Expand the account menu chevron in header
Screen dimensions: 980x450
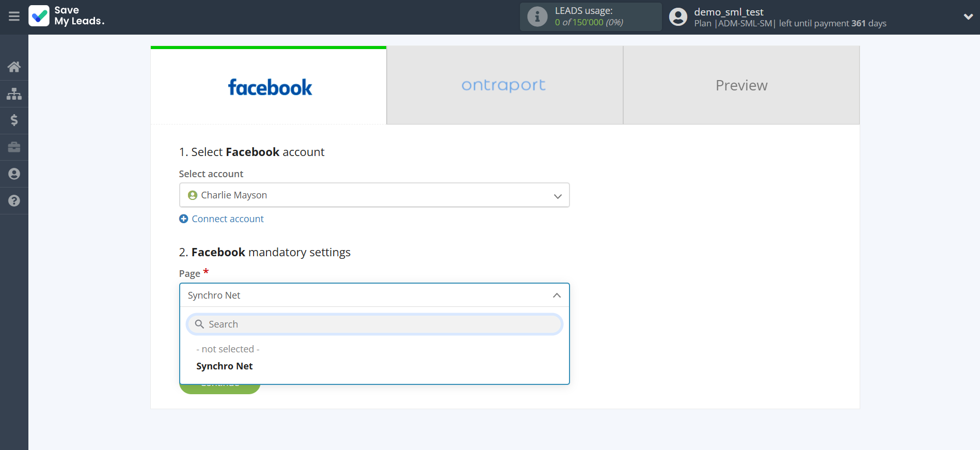pyautogui.click(x=968, y=17)
